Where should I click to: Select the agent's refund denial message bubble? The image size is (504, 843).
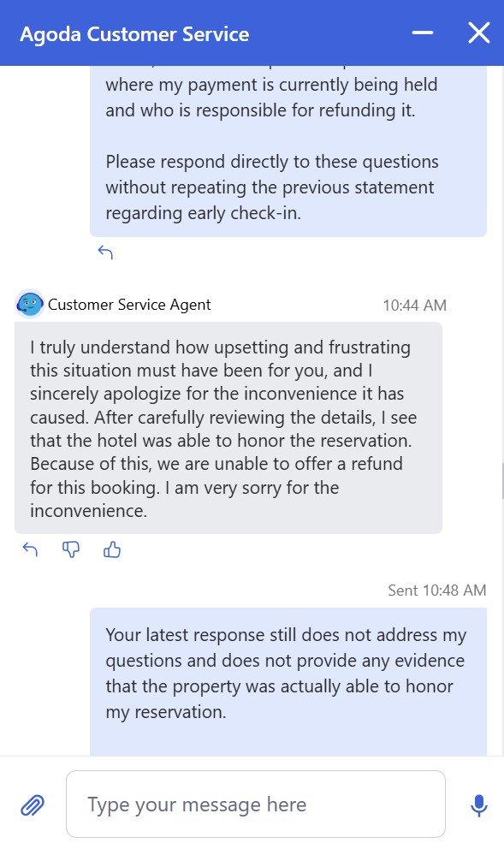click(x=228, y=428)
